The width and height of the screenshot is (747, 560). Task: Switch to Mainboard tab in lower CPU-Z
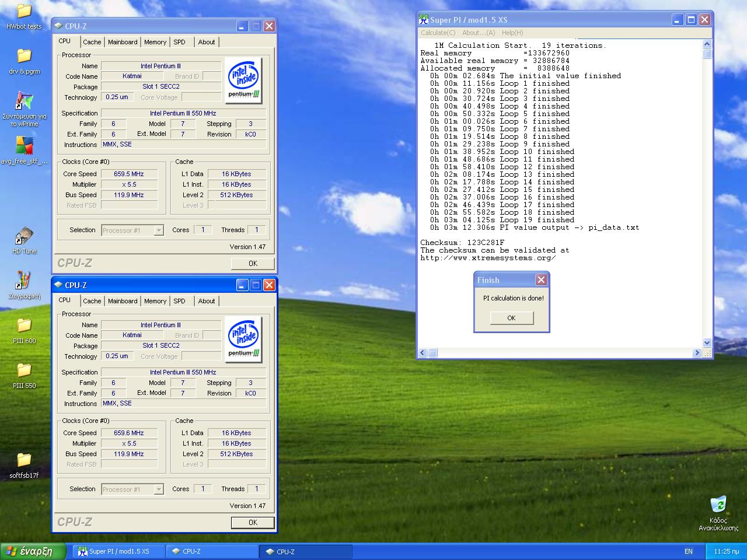123,301
